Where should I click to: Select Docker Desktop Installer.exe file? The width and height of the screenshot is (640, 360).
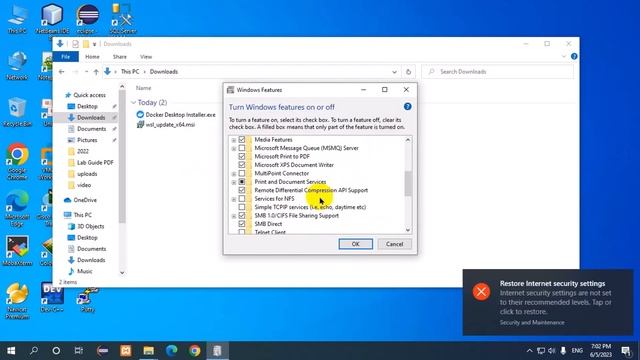[176, 115]
